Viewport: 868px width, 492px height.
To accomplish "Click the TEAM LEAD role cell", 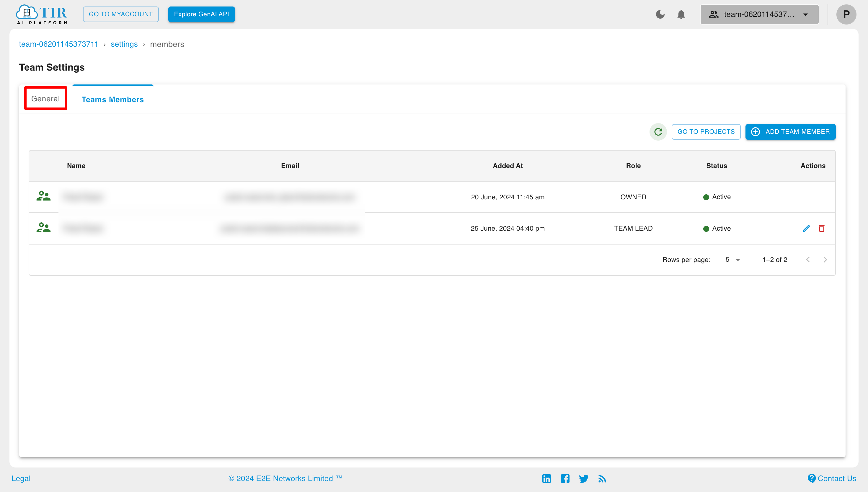I will [633, 229].
